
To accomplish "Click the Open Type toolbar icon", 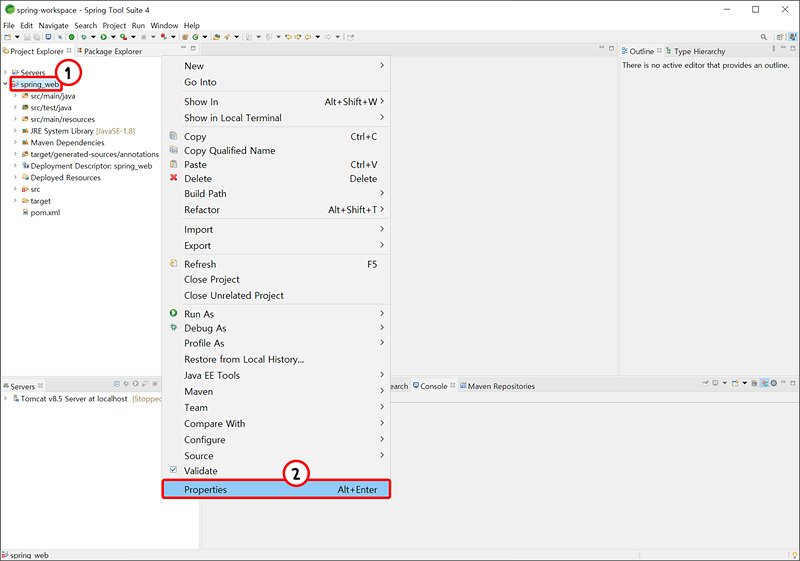I will (216, 37).
